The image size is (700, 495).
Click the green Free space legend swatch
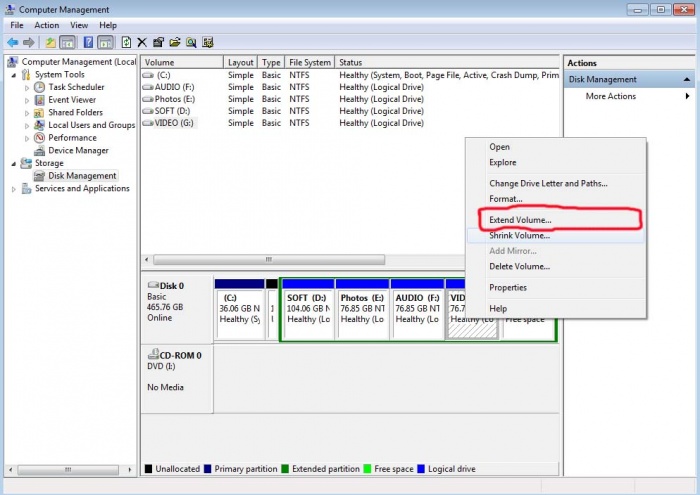point(367,468)
